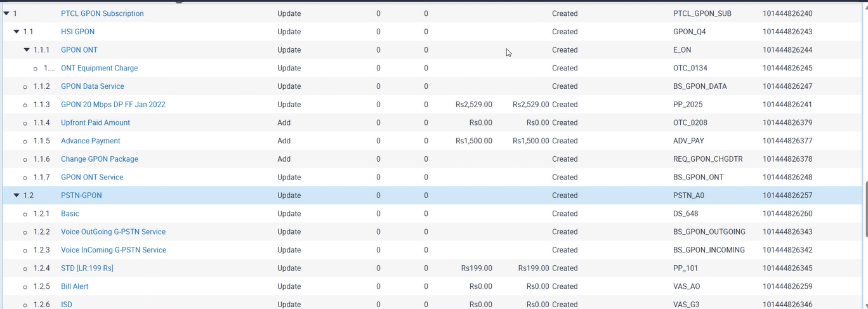Collapse the 1.2 PSTN-GPON node
Screen dimensions: 868x309
[x=16, y=195]
